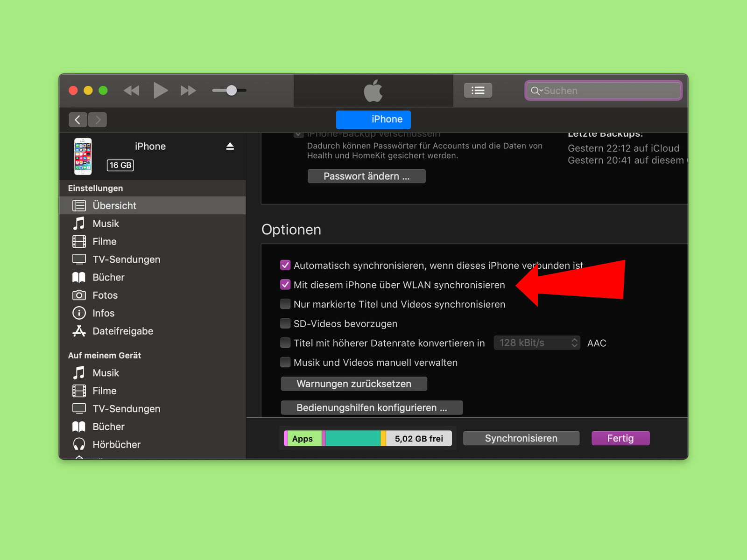Open Infos in the sidebar
This screenshot has height=560, width=747.
pos(152,313)
